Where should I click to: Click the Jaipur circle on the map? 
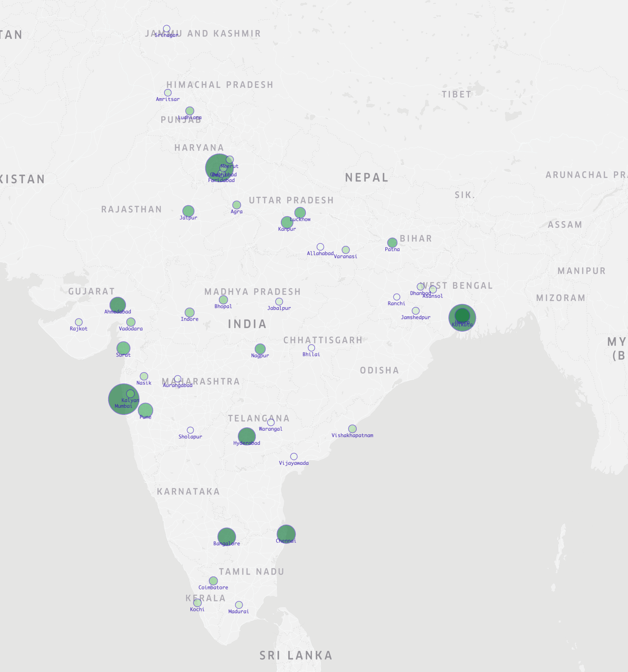click(188, 211)
